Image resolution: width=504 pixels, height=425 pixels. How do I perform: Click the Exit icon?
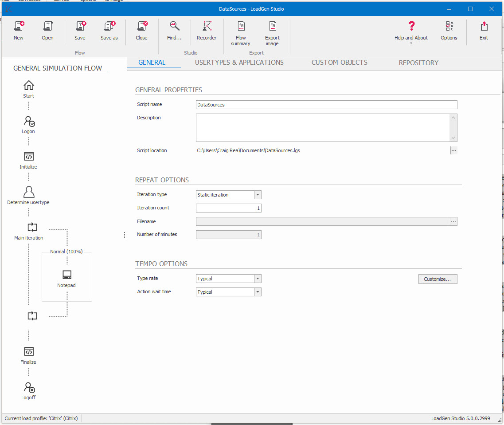coord(484,31)
